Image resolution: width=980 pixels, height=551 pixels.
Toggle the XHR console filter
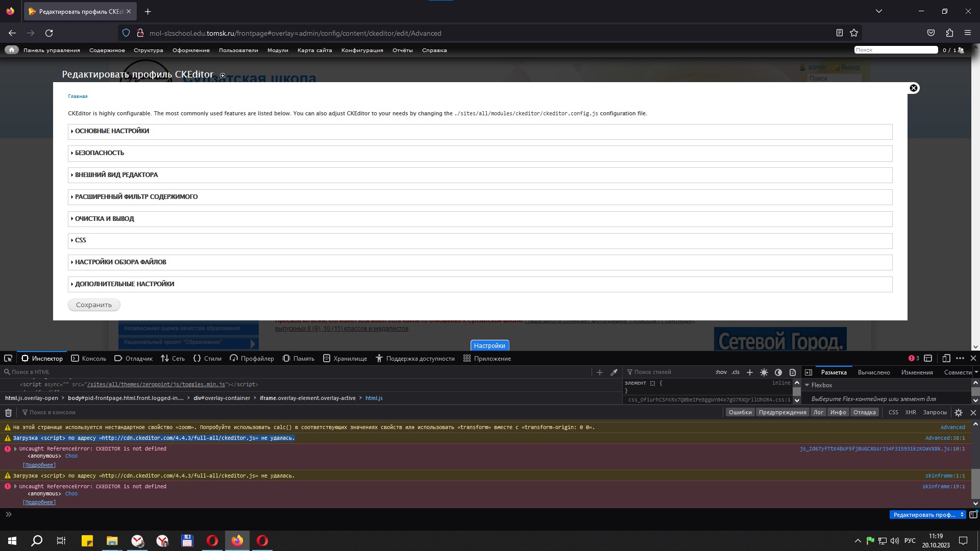[911, 412]
